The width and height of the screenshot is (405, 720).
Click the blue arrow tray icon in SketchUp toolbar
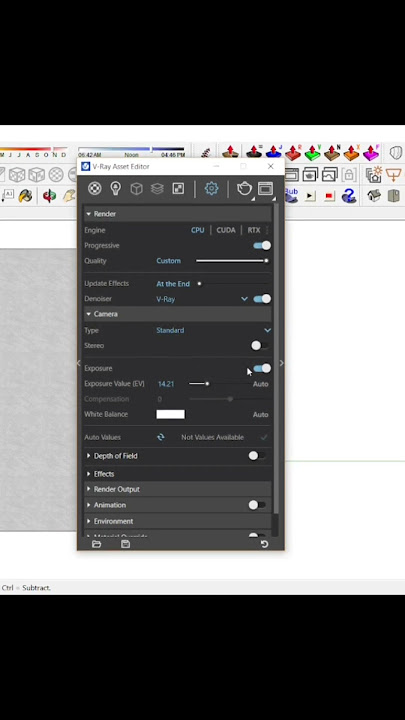pyautogui.click(x=273, y=152)
